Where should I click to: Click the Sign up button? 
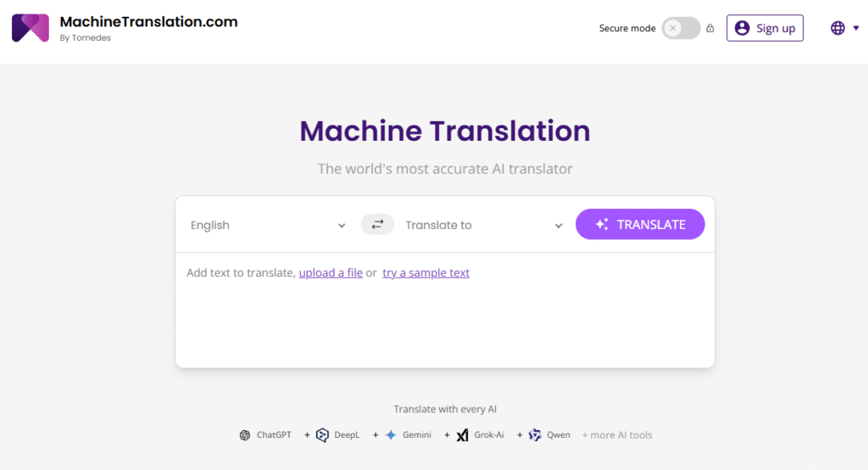765,28
